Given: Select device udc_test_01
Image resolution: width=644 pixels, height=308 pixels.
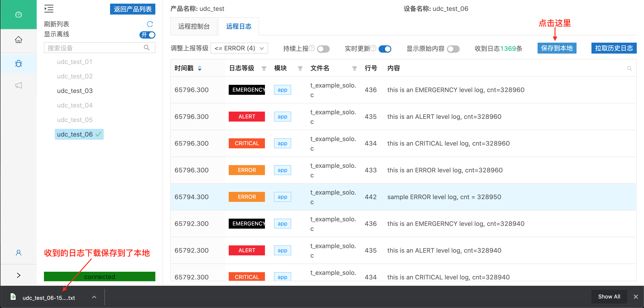Looking at the screenshot, I should click(x=74, y=62).
